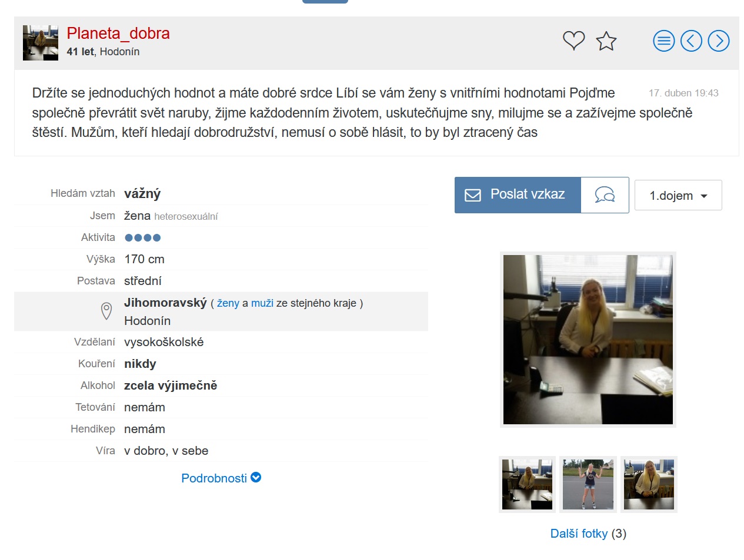The width and height of the screenshot is (744, 560).
Task: Follow the muži link in Jihomoravský row
Action: (262, 303)
